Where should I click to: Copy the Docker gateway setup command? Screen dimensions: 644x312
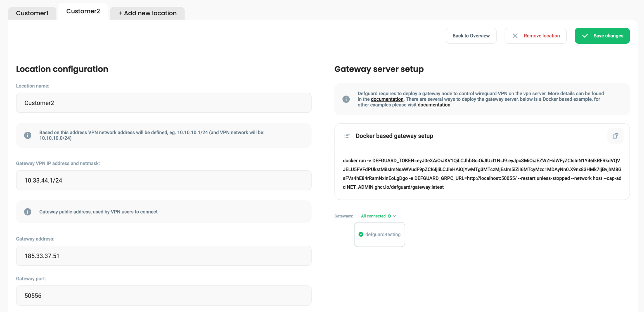pyautogui.click(x=615, y=136)
